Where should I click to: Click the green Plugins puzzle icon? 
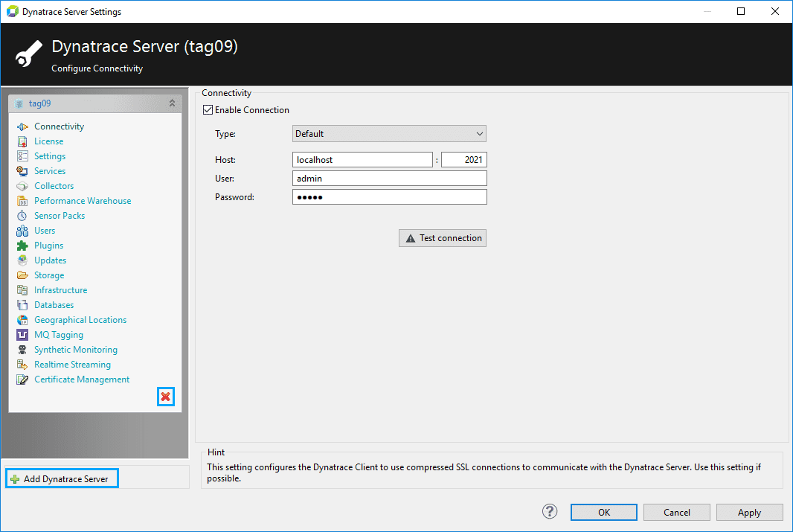[22, 246]
